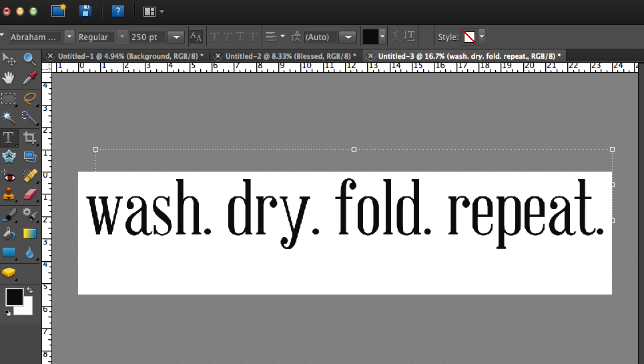Click the (Auto) leading value field
Image resolution: width=644 pixels, height=364 pixels.
322,37
